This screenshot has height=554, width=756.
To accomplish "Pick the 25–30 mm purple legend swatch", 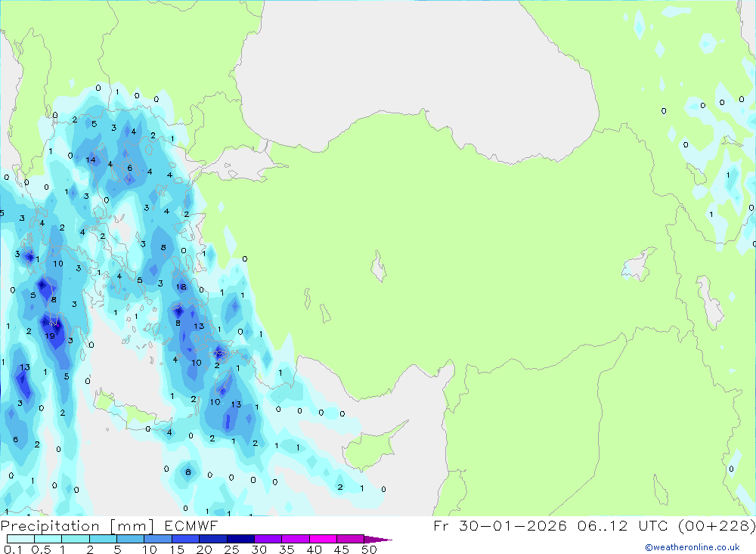I will tap(240, 539).
